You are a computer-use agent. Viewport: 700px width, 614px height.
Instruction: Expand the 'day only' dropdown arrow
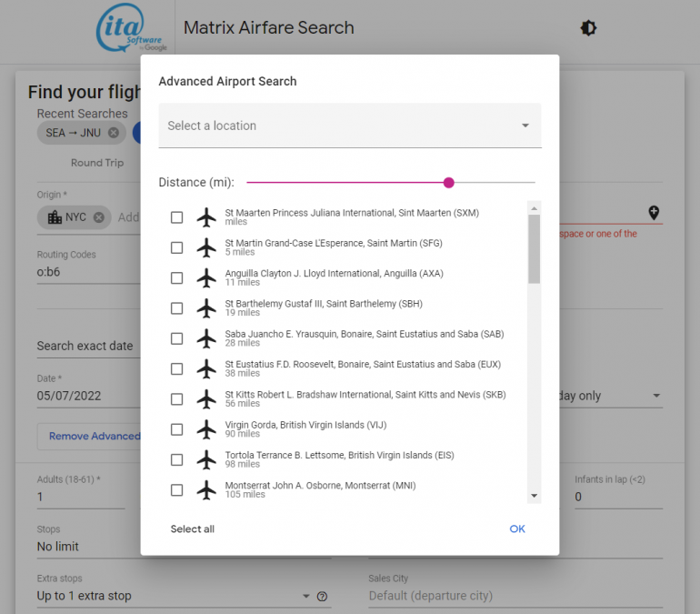tap(656, 397)
